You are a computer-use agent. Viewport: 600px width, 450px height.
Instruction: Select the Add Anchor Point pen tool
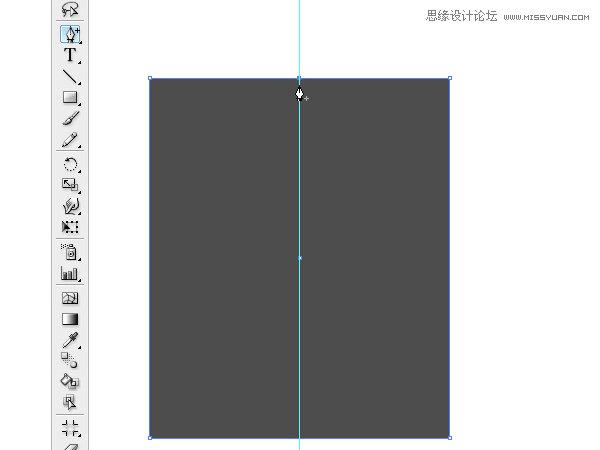[x=70, y=34]
